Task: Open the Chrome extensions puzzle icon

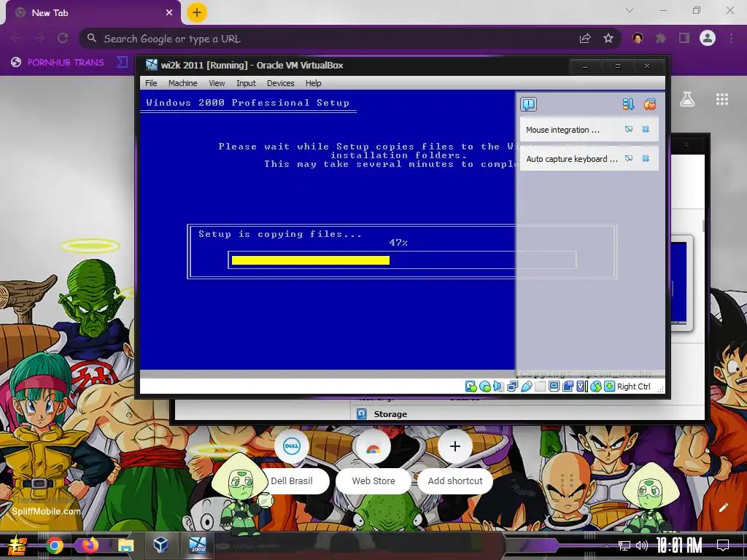Action: [x=661, y=38]
